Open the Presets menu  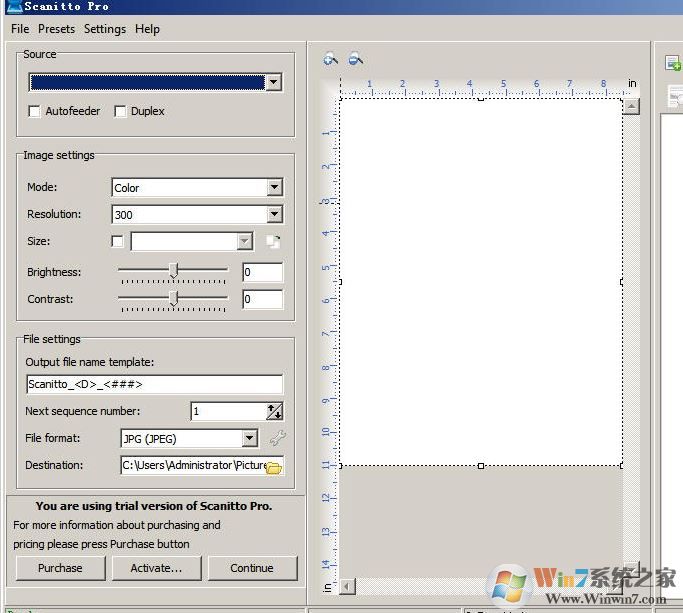click(x=56, y=29)
